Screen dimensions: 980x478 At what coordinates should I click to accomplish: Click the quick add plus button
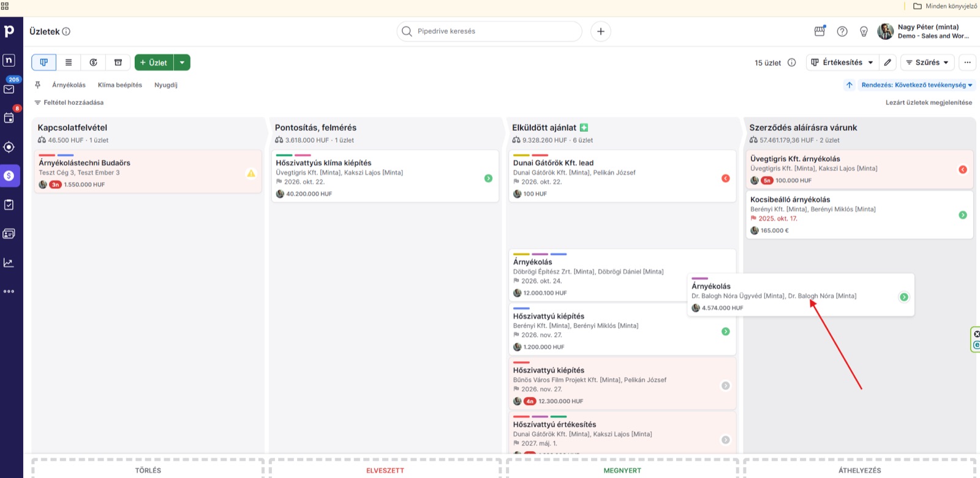(601, 31)
